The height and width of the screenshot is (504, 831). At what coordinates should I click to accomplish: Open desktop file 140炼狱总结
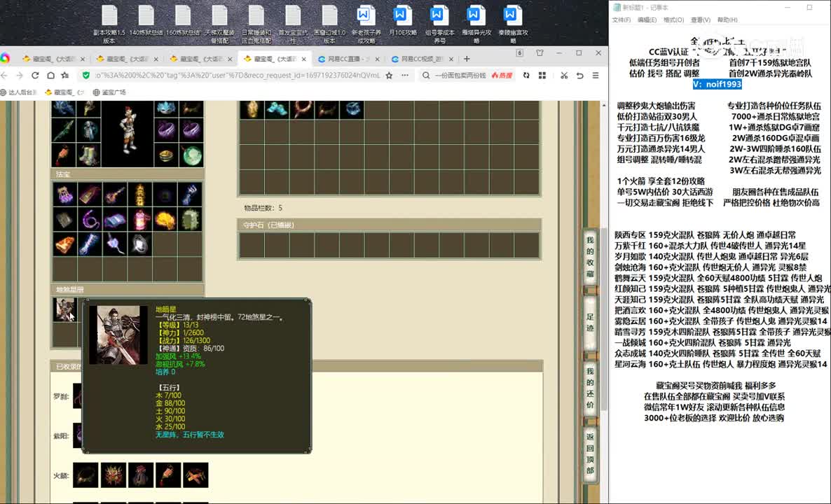pyautogui.click(x=146, y=21)
